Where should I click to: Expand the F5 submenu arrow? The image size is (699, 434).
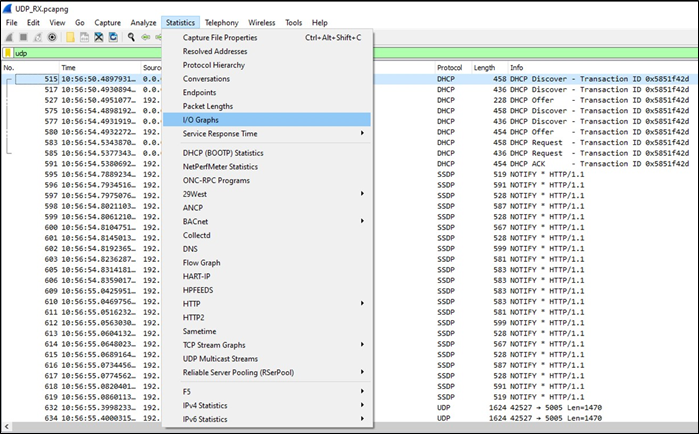click(362, 391)
